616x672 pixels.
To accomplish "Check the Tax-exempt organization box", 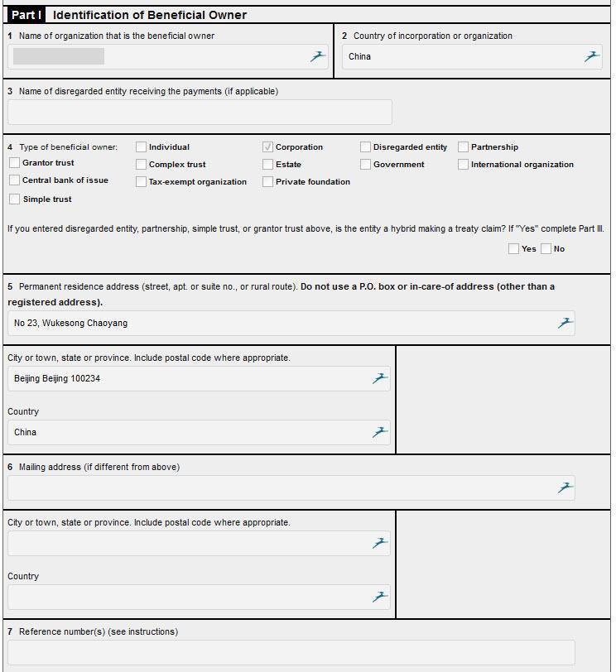I will (142, 181).
